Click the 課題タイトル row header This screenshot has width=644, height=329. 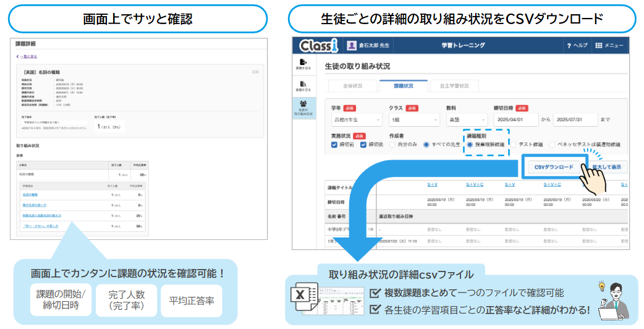(340, 188)
